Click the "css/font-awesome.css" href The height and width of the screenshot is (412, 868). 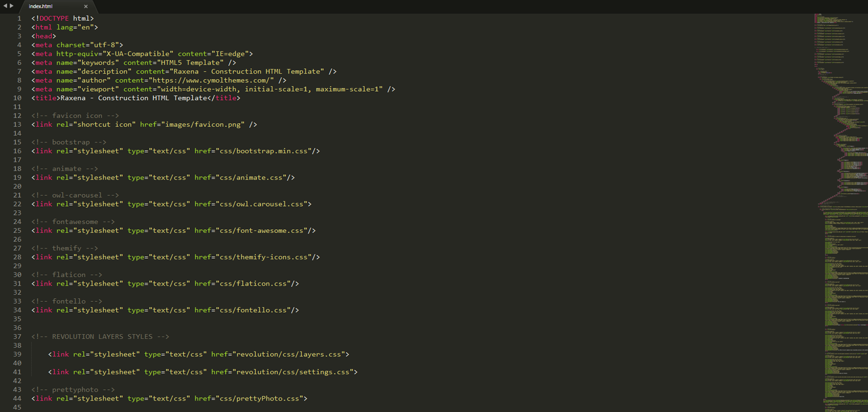click(262, 231)
